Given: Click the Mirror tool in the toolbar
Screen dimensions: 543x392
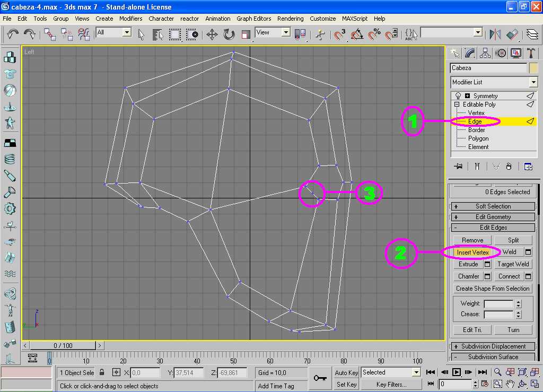Looking at the screenshot, I should pyautogui.click(x=495, y=34).
